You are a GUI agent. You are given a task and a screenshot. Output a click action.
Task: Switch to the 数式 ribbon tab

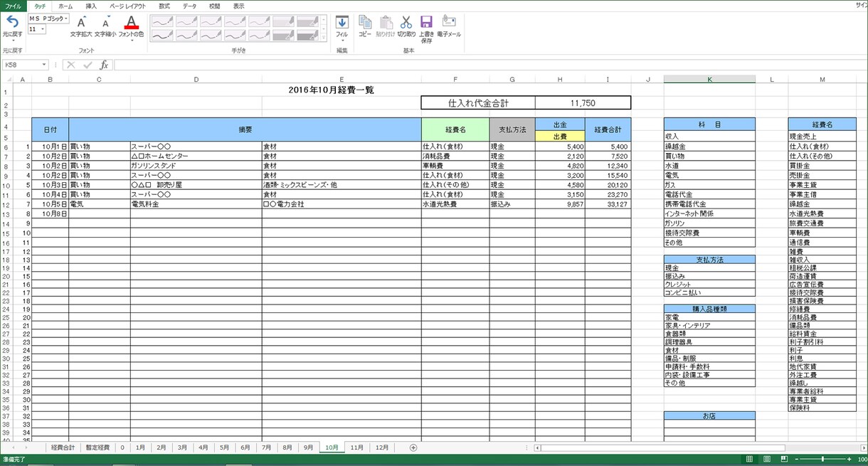click(x=164, y=5)
